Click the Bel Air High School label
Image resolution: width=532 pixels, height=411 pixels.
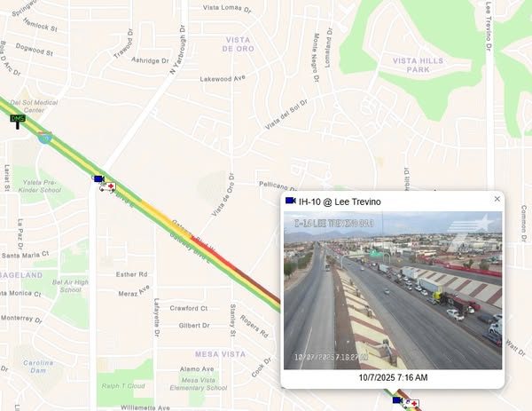pyautogui.click(x=70, y=286)
